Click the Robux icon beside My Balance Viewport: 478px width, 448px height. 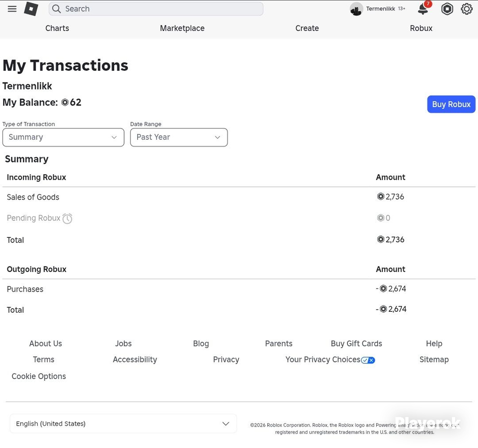click(x=65, y=102)
